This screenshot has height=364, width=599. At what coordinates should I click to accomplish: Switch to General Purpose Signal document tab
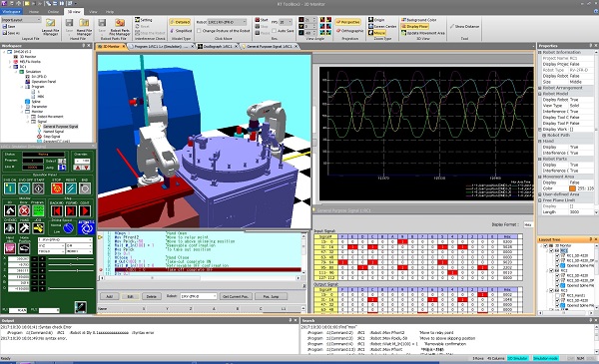270,46
